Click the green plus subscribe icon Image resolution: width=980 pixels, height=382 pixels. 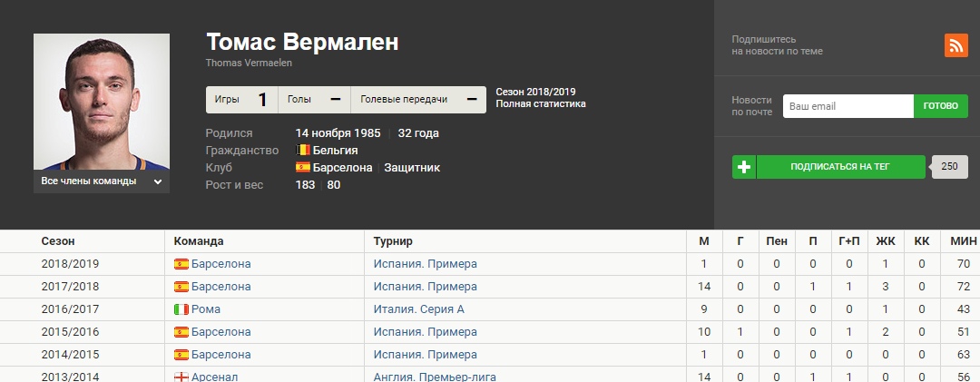pos(744,167)
